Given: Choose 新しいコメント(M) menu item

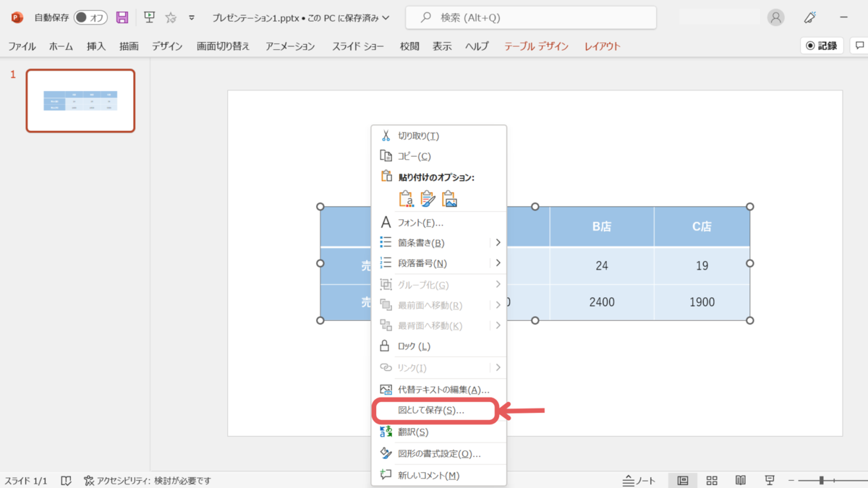Looking at the screenshot, I should point(439,475).
